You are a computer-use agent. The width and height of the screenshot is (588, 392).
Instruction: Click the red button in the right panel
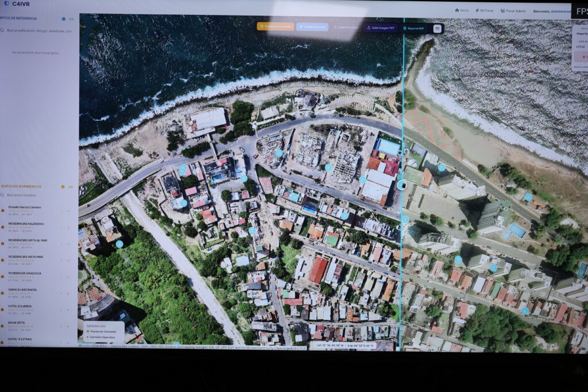tap(581, 57)
